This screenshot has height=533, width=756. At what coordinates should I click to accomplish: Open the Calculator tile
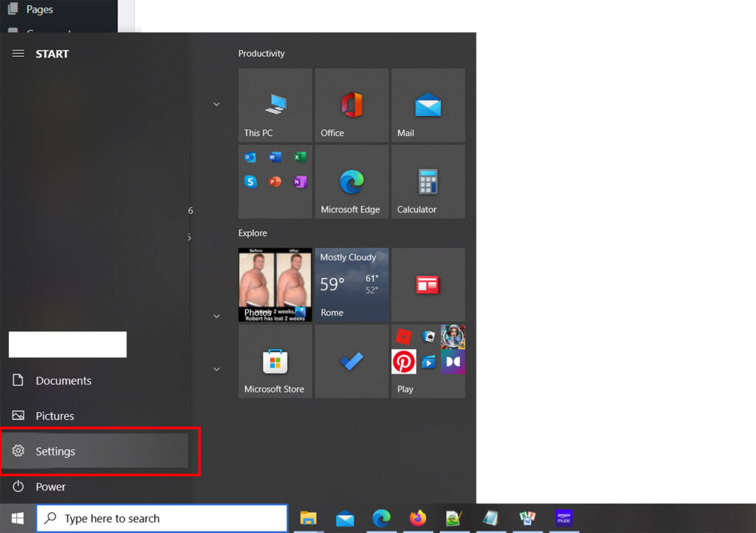pyautogui.click(x=427, y=181)
